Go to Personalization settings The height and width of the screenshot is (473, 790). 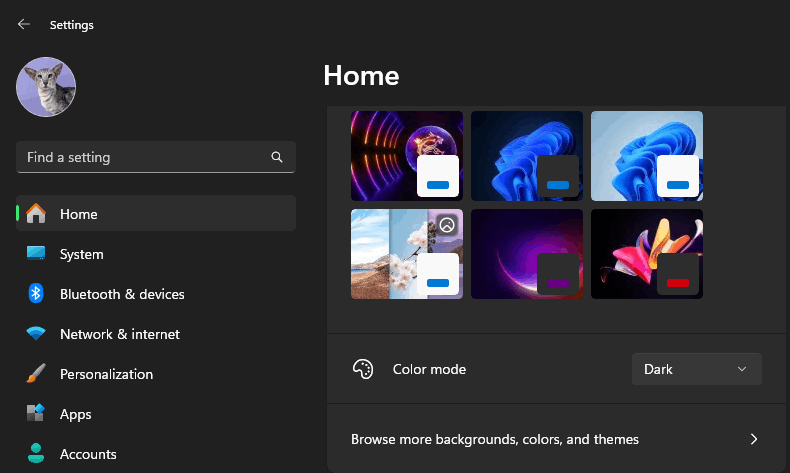(x=156, y=374)
